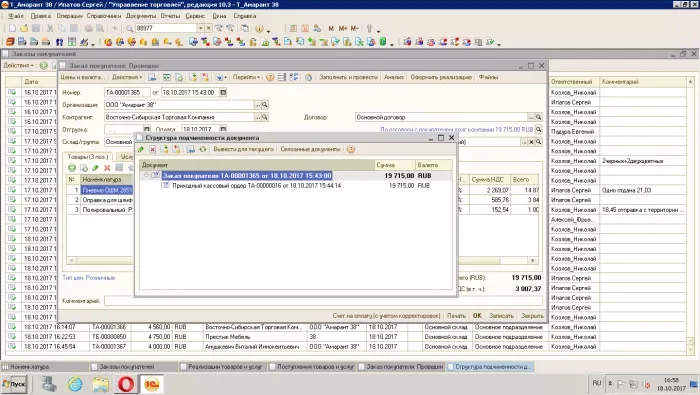The width and height of the screenshot is (700, 395).
Task: Click the green add icon next to Действия in orders list
Action: coord(43,66)
